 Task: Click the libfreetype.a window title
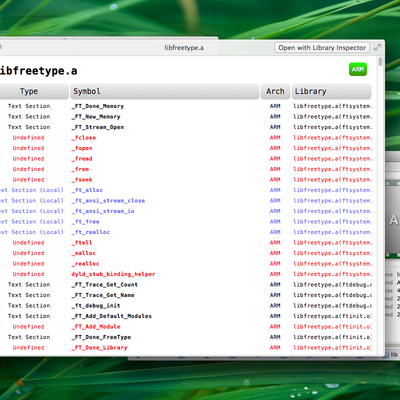184,48
